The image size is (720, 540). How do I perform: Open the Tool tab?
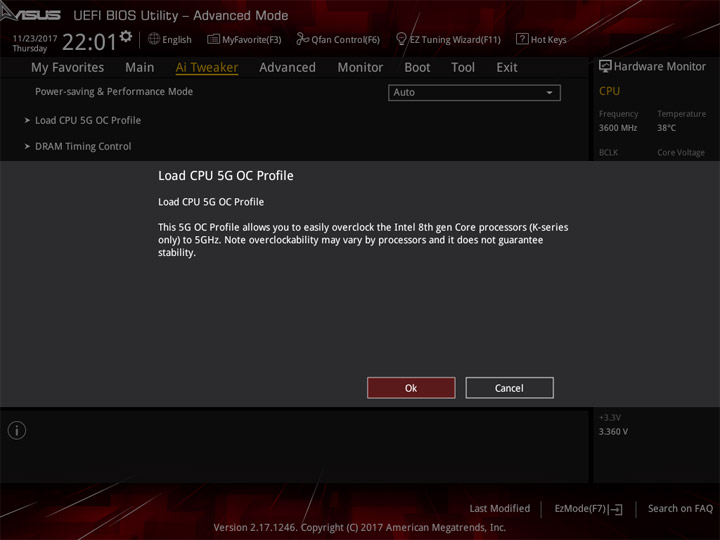tap(463, 68)
